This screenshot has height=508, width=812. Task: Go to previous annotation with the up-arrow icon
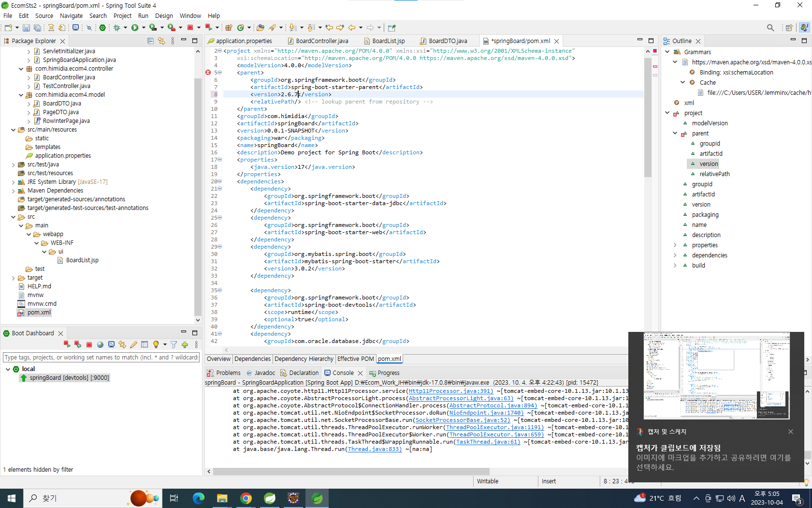311,28
